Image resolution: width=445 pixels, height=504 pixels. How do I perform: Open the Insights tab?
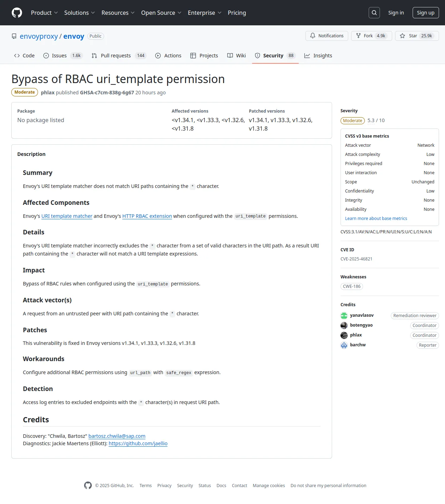[x=318, y=56]
